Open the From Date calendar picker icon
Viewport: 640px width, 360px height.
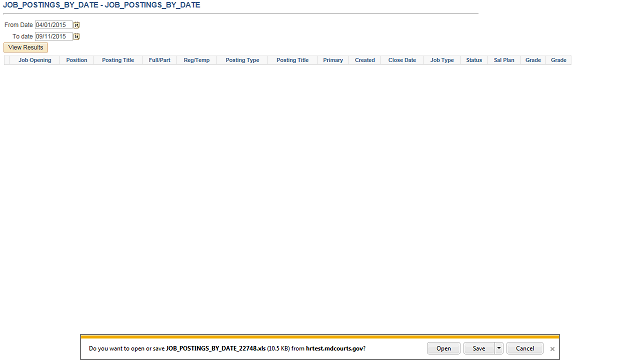[76, 25]
